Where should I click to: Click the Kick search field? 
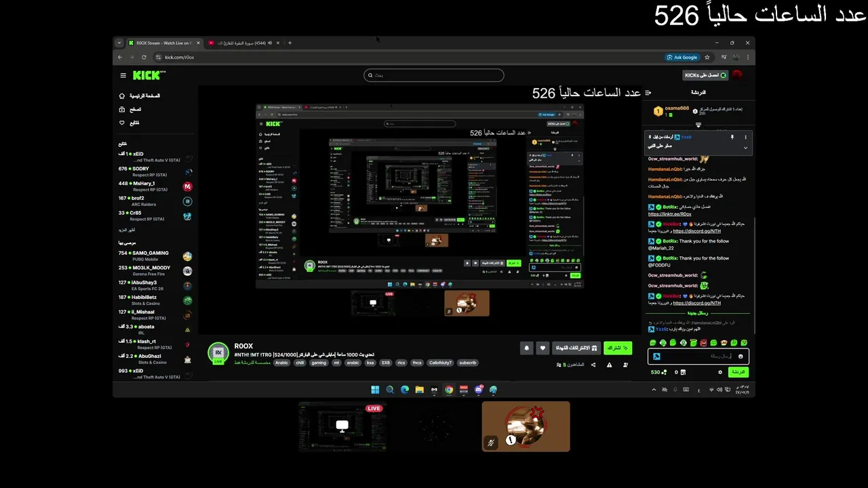coord(434,75)
